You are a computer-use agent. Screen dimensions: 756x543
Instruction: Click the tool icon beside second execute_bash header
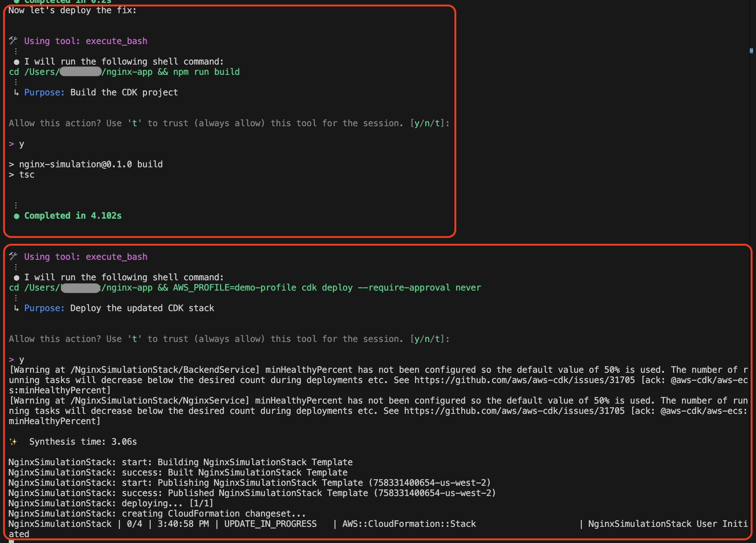(x=14, y=256)
